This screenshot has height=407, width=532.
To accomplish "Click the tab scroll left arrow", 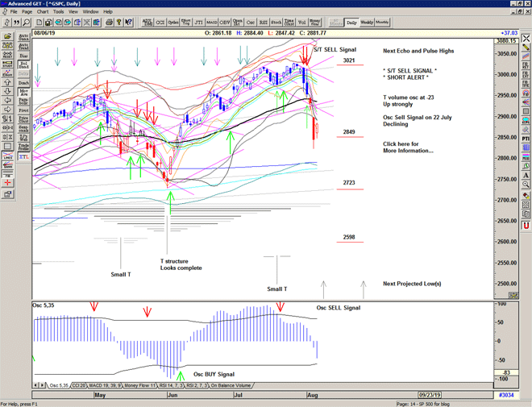I will (x=36, y=385).
